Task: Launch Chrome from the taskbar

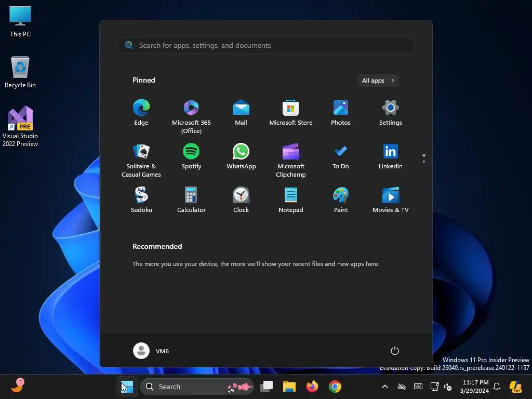Action: click(335, 387)
